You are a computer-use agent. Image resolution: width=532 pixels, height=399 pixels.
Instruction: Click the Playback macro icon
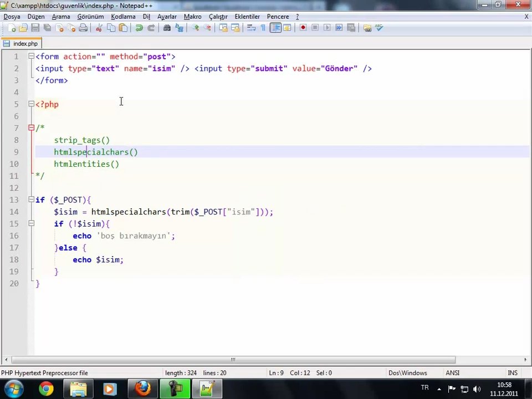pyautogui.click(x=327, y=28)
